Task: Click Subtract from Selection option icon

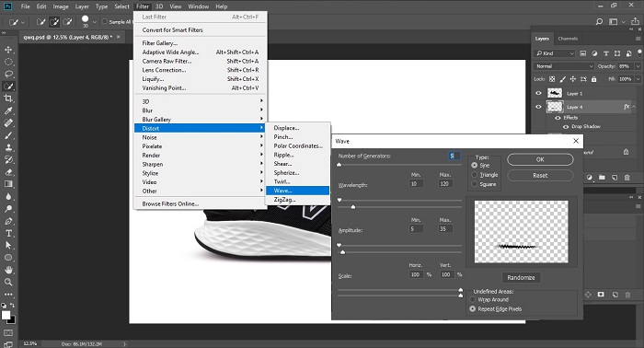Action: tap(68, 22)
